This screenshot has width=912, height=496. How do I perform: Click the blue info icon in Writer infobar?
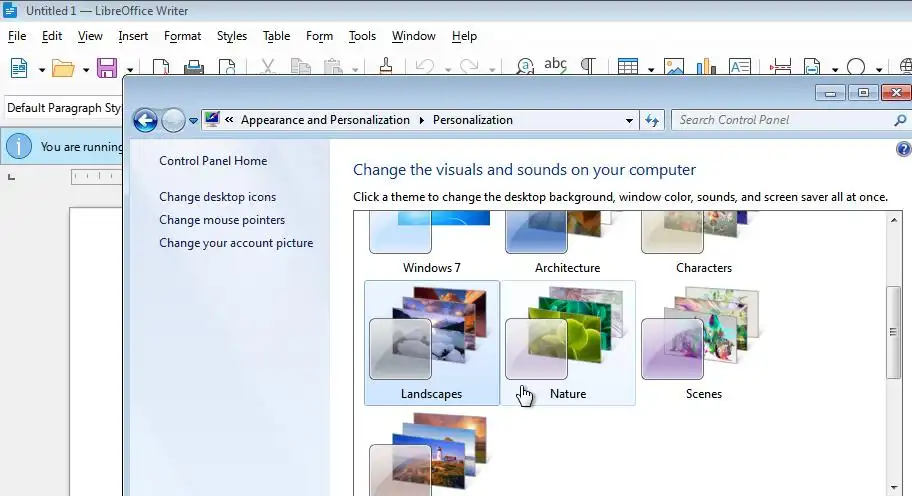coord(19,147)
